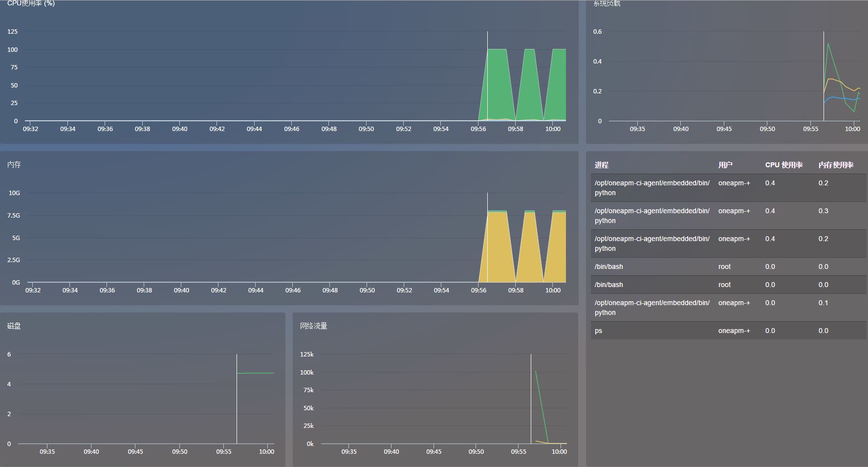
Task: Click 0.6 on load chart axis
Action: click(x=597, y=31)
